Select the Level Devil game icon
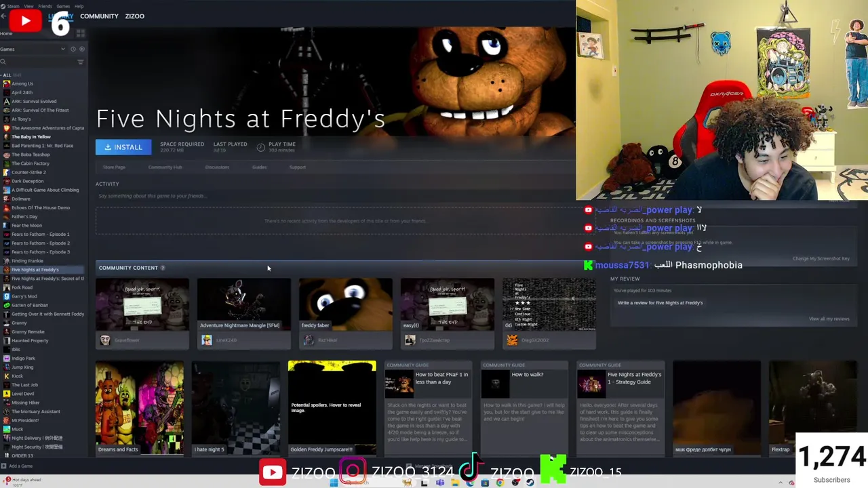This screenshot has height=488, width=868. pyautogui.click(x=7, y=393)
